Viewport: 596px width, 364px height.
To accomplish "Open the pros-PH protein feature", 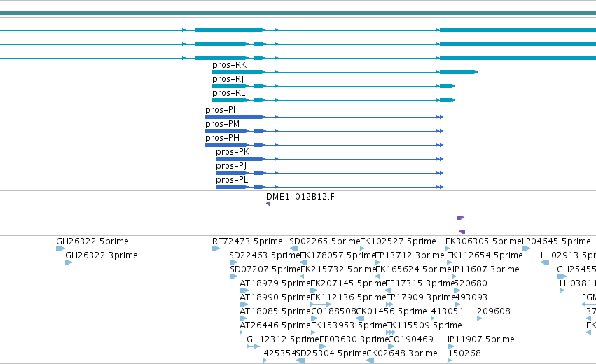I will [x=324, y=145].
